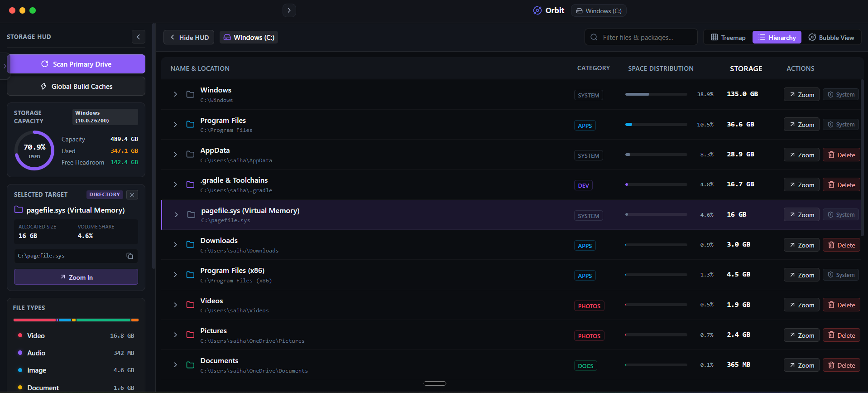The image size is (868, 393).
Task: Click the red Video file type dot
Action: click(20, 335)
